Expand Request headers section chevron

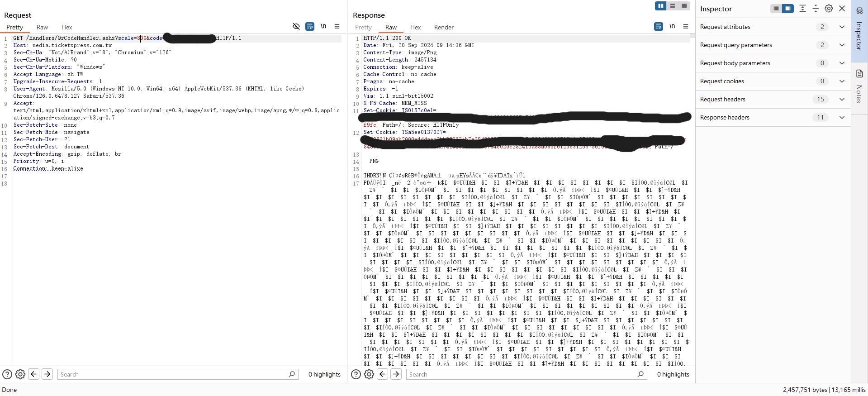[x=842, y=99]
